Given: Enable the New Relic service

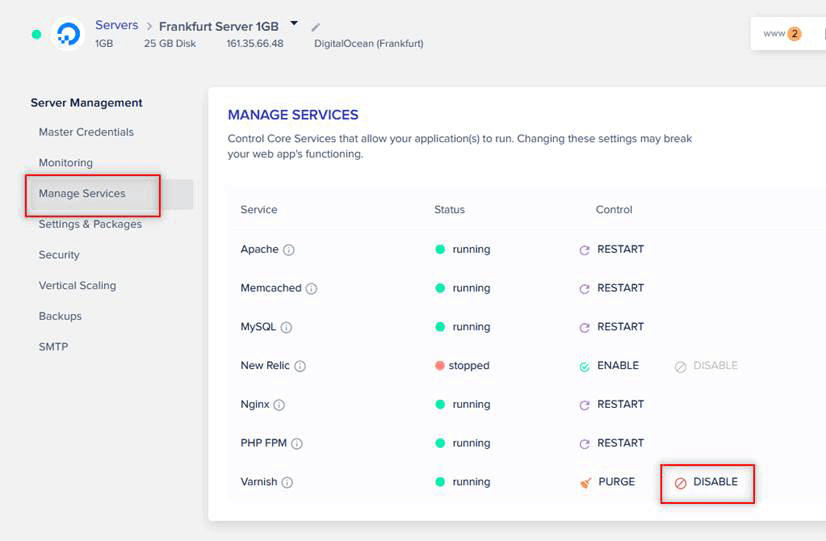Looking at the screenshot, I should pyautogui.click(x=609, y=366).
